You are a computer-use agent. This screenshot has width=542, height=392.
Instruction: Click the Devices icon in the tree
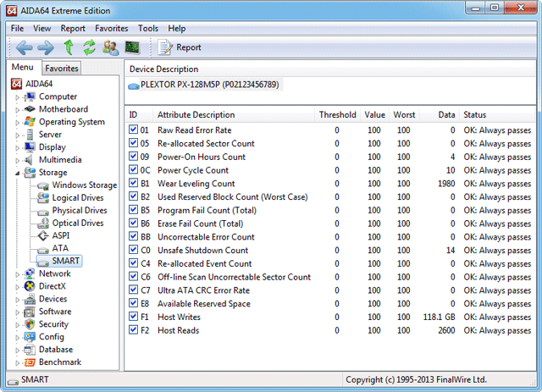[30, 299]
